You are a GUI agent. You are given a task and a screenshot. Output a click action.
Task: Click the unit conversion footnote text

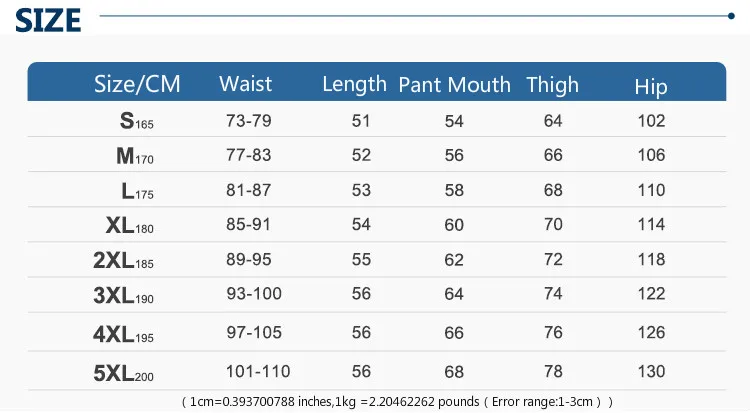point(397,402)
